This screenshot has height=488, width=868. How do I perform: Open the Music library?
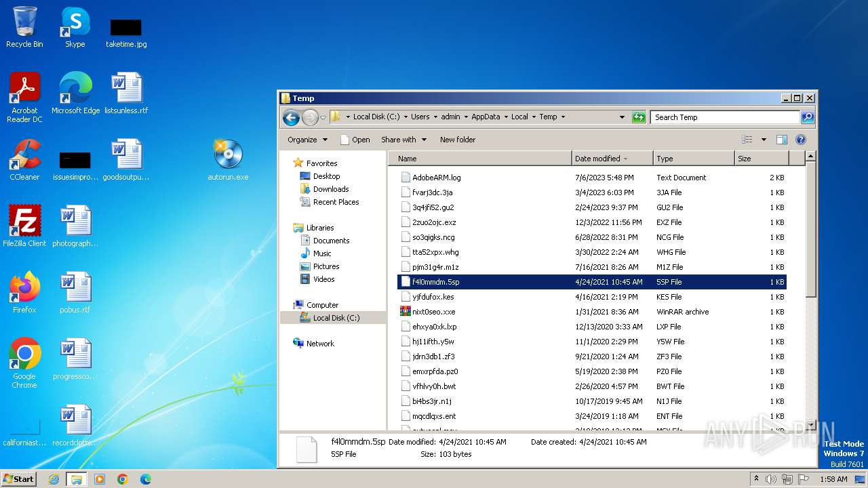point(322,253)
